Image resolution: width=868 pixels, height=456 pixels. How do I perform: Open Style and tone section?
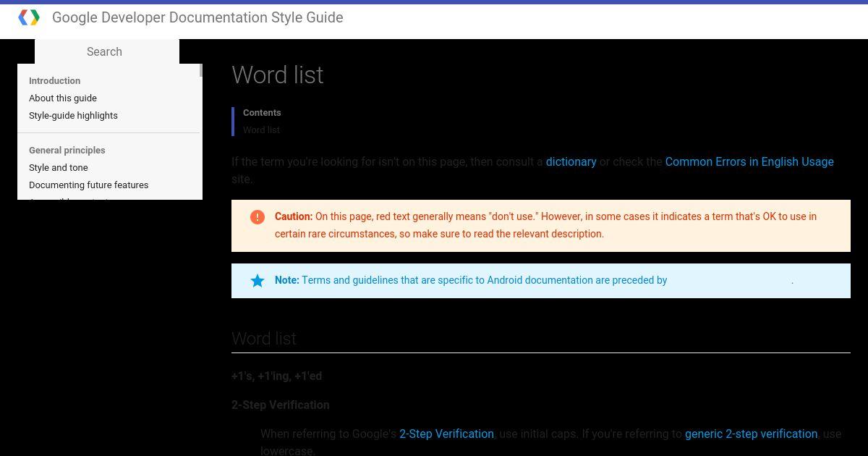tap(59, 167)
